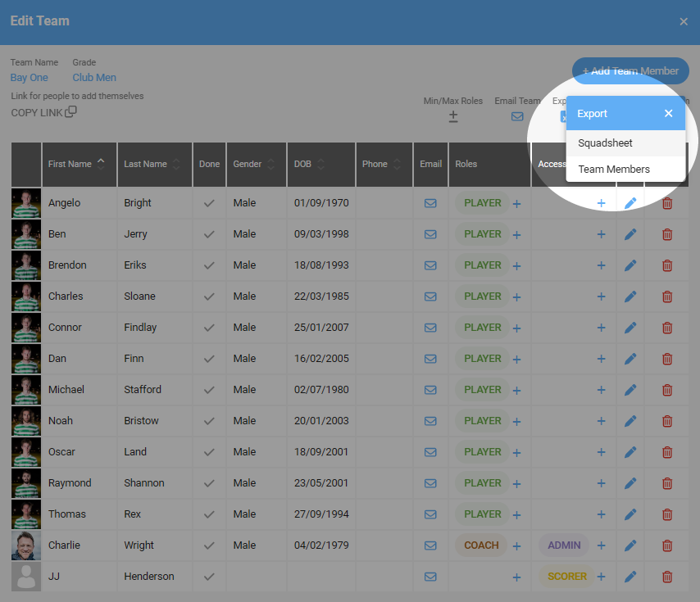Image resolution: width=700 pixels, height=602 pixels.
Task: Delete Noah Bristow with trash icon
Action: point(667,421)
